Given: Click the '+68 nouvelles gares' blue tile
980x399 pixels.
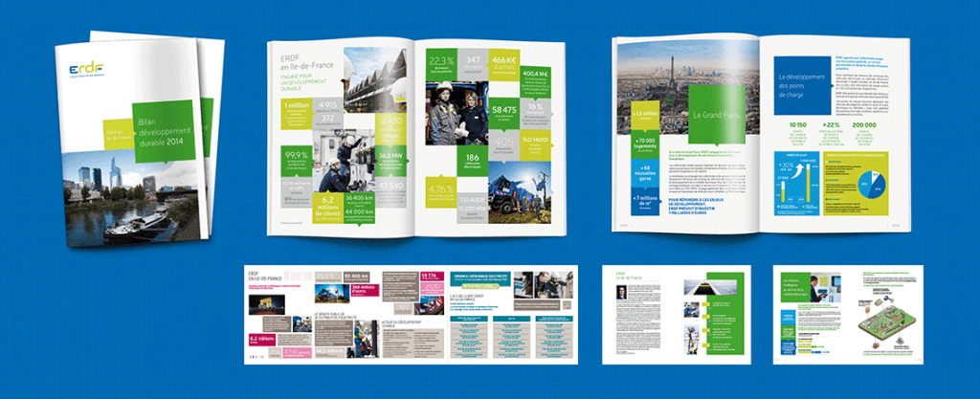Looking at the screenshot, I should click(645, 173).
